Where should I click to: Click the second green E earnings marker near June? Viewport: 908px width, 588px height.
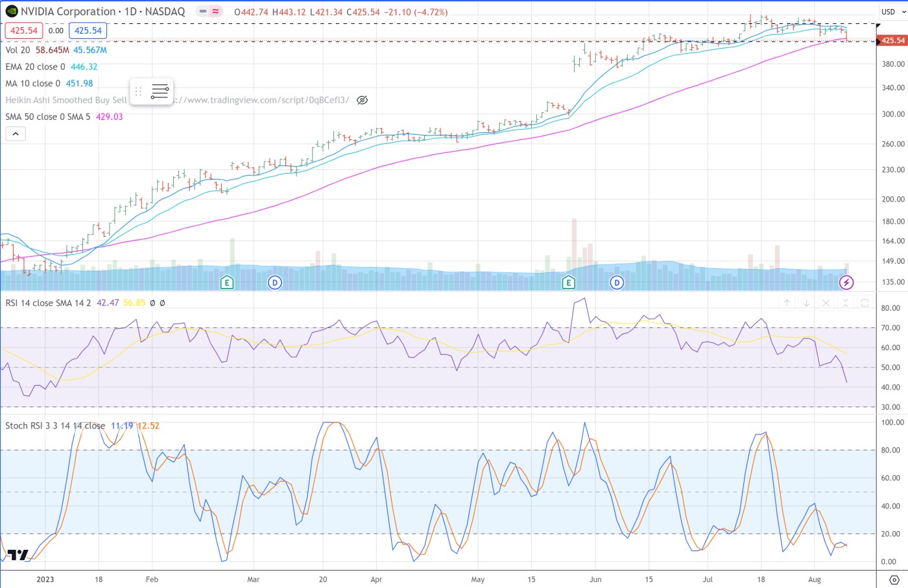[x=568, y=282]
